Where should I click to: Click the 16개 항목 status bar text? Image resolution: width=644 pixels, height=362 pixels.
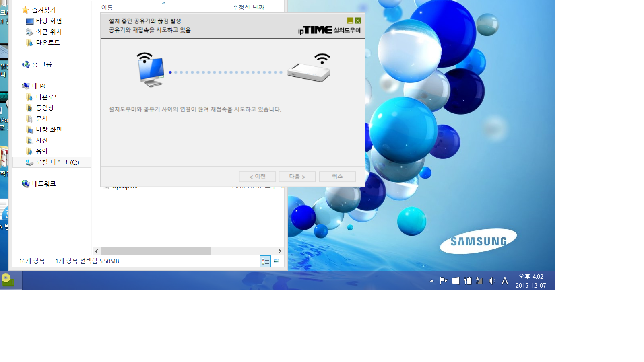(x=32, y=261)
